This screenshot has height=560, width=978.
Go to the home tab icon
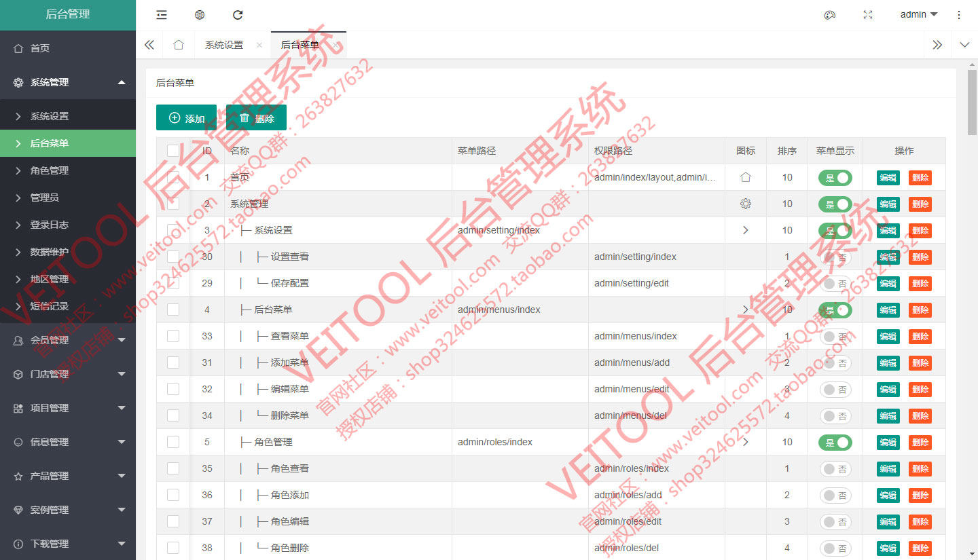pos(179,45)
